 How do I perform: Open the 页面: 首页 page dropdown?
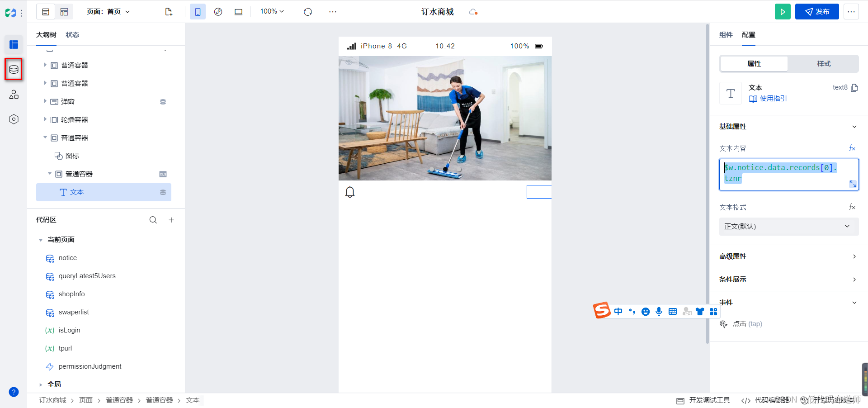[108, 12]
